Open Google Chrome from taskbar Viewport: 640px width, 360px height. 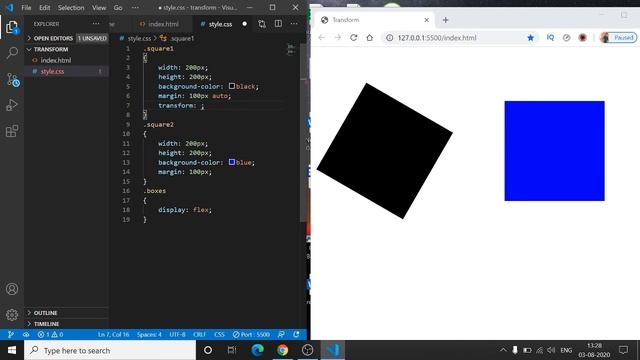click(282, 350)
